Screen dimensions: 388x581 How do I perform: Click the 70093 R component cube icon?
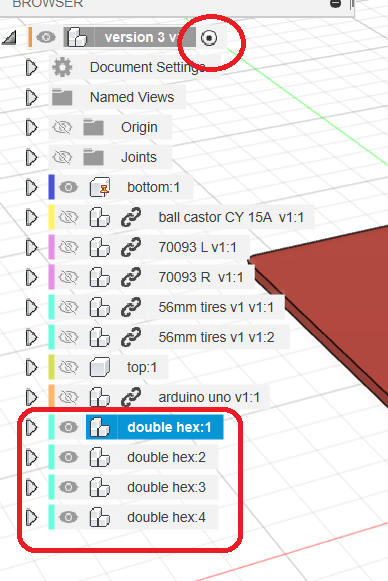[100, 277]
